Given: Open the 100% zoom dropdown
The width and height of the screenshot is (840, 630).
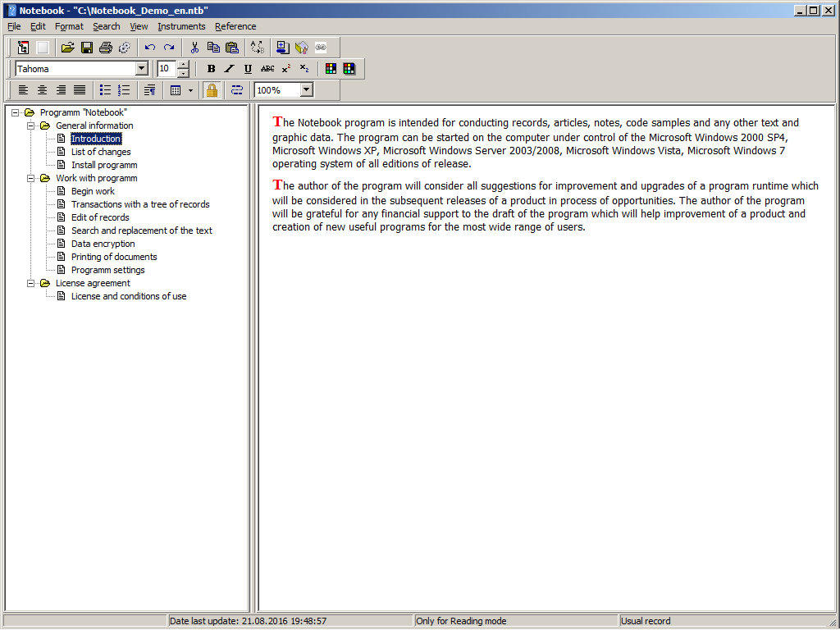Looking at the screenshot, I should click(x=307, y=90).
